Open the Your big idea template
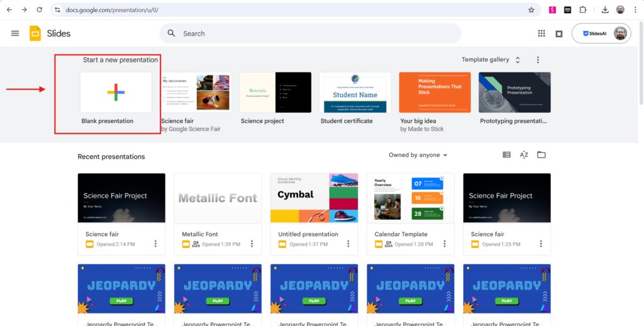 435,93
